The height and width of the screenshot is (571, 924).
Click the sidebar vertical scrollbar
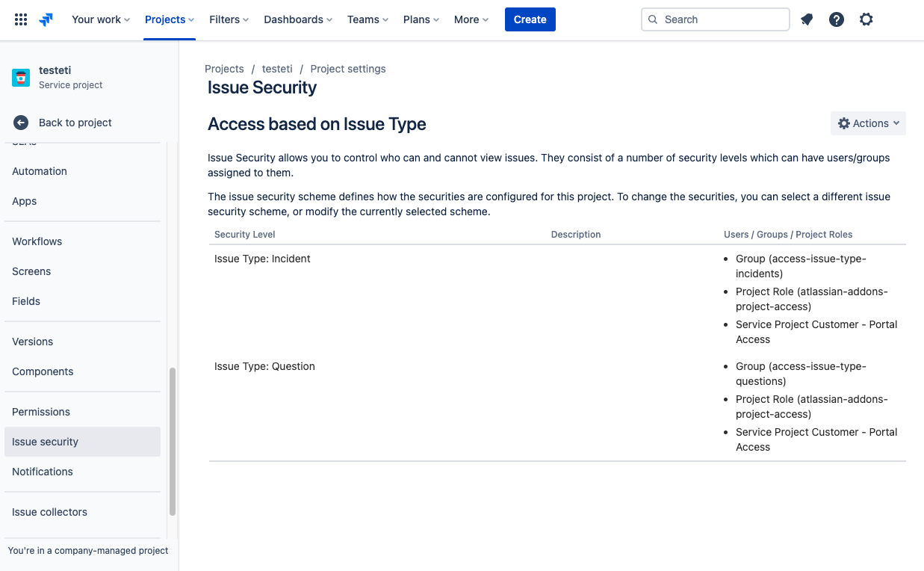(x=173, y=441)
